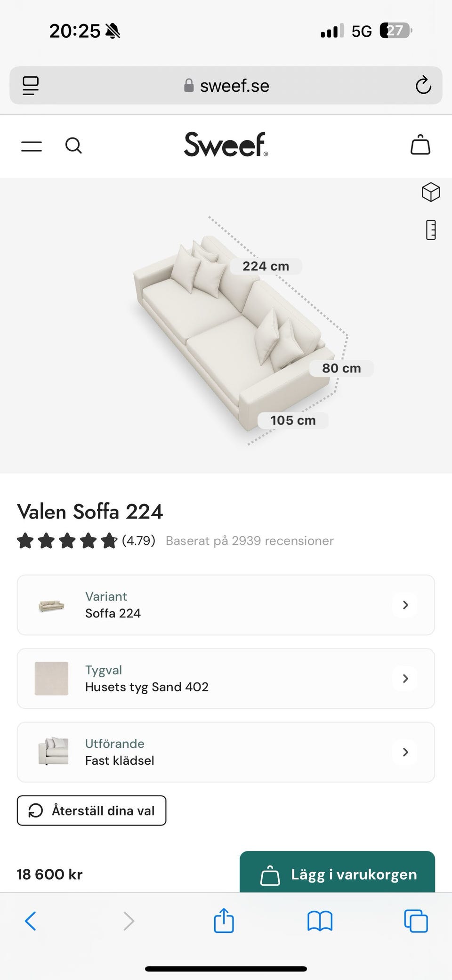Toggle the ruler dimensions icon

point(430,230)
